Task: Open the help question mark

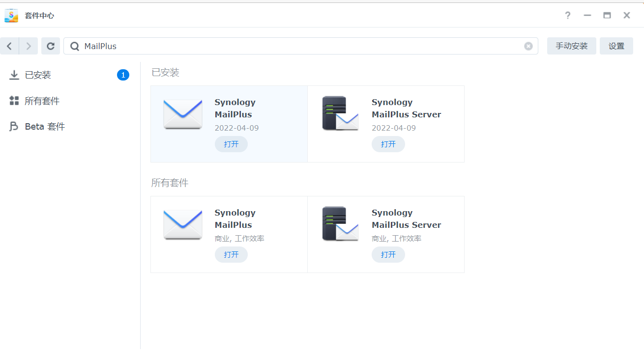Action: click(568, 15)
